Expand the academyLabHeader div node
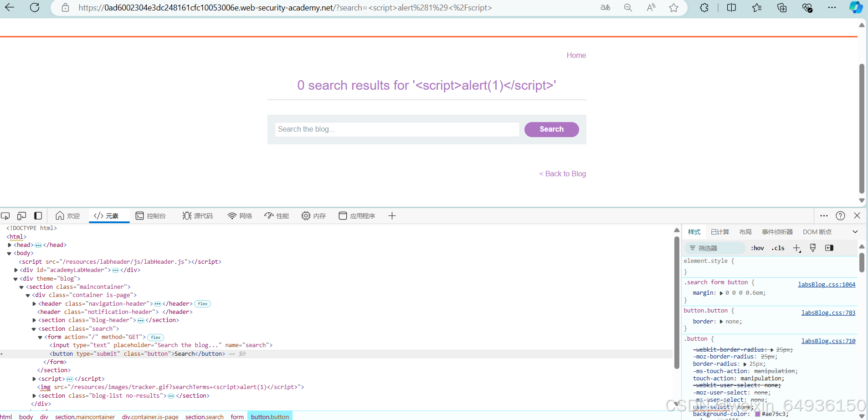The width and height of the screenshot is (868, 420). (x=16, y=270)
